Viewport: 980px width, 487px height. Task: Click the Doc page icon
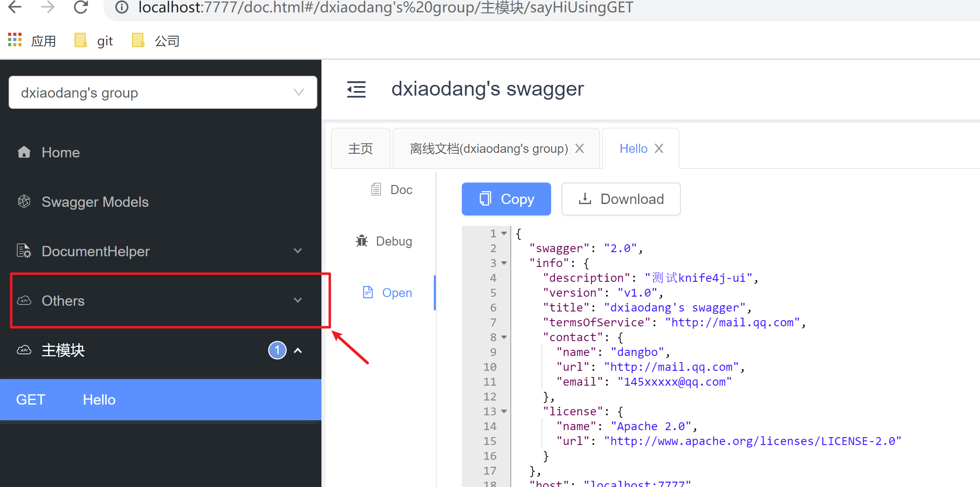(x=376, y=189)
